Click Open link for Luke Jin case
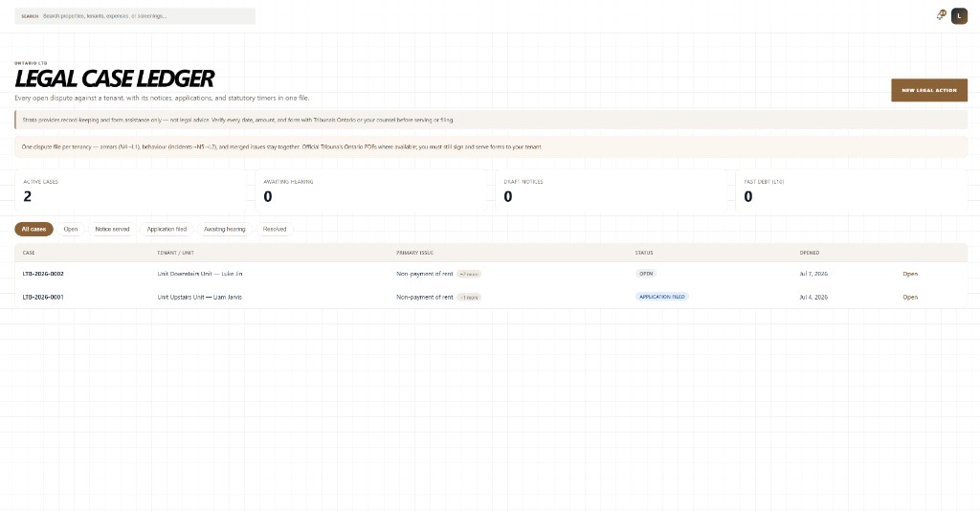The width and height of the screenshot is (980, 512). tap(910, 274)
